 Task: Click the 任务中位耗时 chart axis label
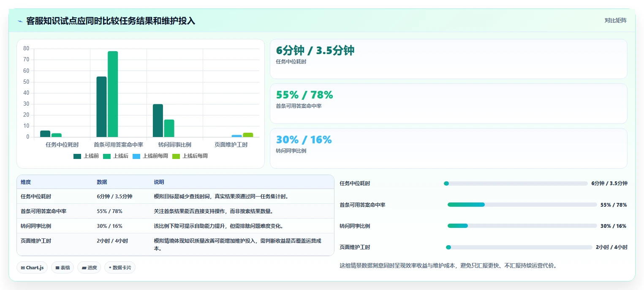(x=62, y=145)
